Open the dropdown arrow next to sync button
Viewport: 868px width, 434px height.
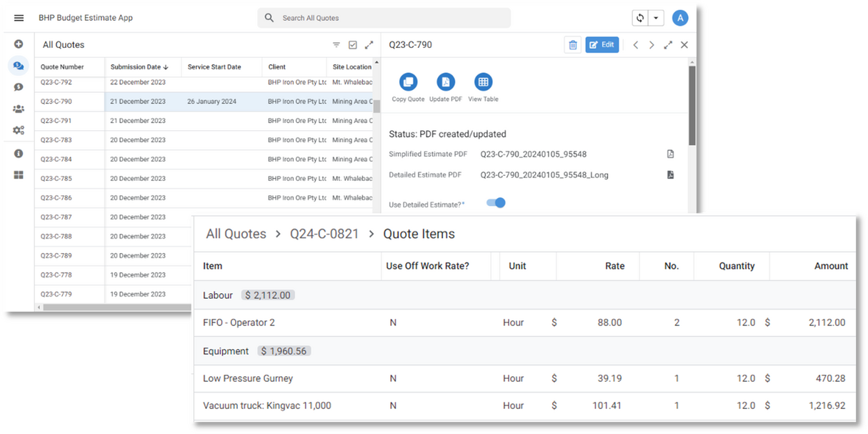tap(656, 18)
